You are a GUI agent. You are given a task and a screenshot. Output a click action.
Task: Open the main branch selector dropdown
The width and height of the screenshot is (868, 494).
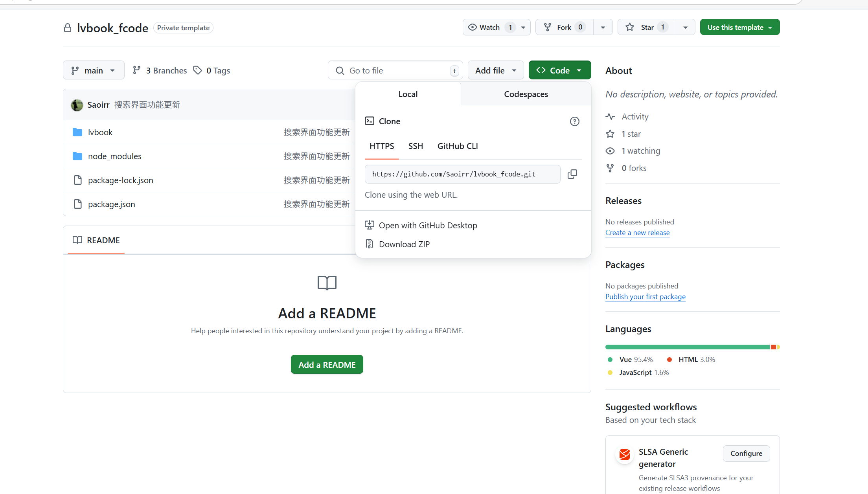pyautogui.click(x=94, y=70)
